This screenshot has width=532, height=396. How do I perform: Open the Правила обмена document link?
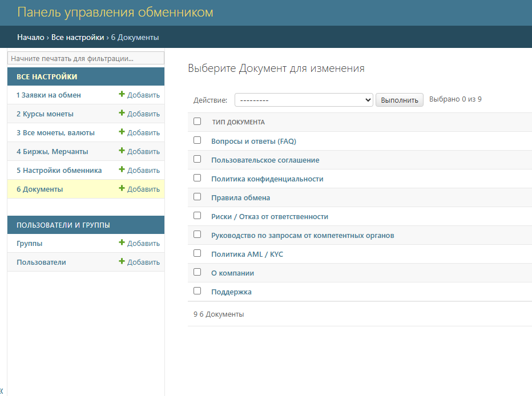240,198
